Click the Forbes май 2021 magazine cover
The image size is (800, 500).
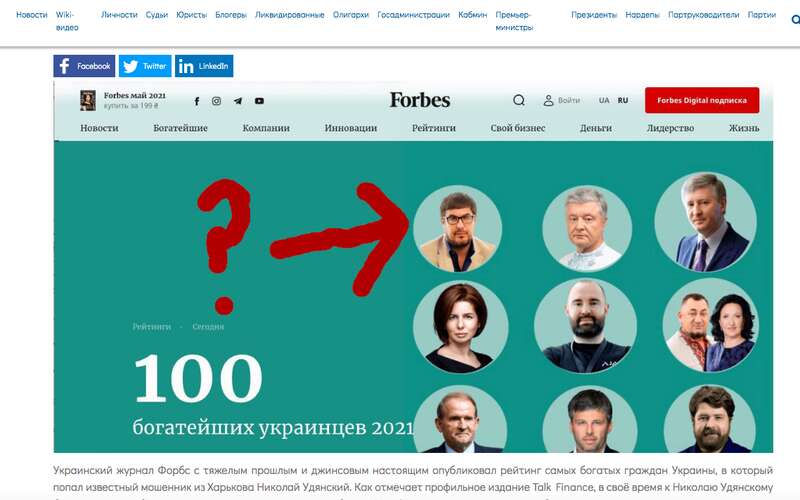click(88, 101)
